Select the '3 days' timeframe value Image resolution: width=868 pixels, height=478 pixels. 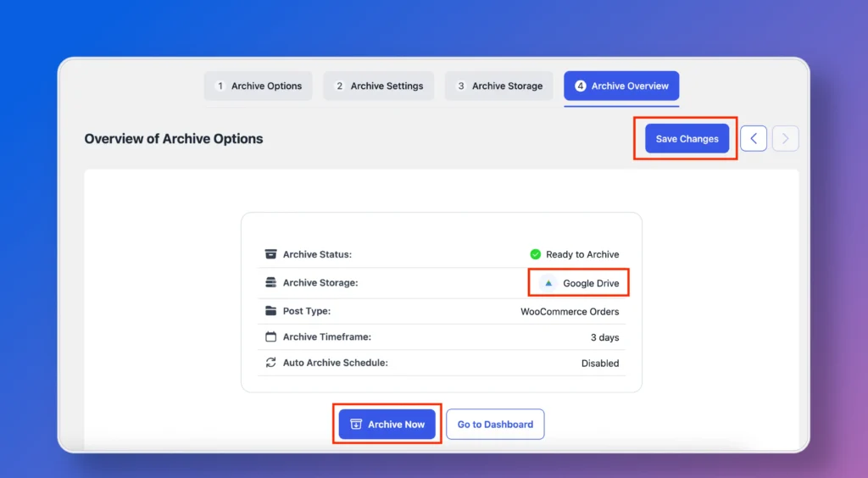[604, 337]
